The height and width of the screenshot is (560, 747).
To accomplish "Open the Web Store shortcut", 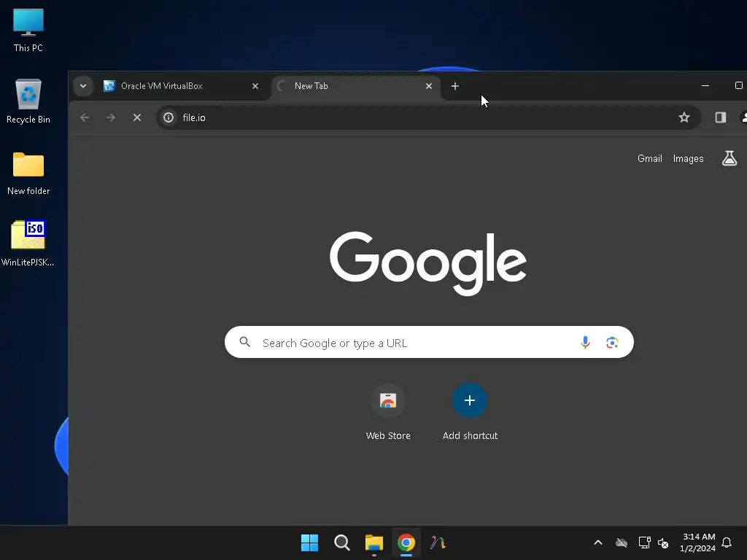I will click(388, 412).
